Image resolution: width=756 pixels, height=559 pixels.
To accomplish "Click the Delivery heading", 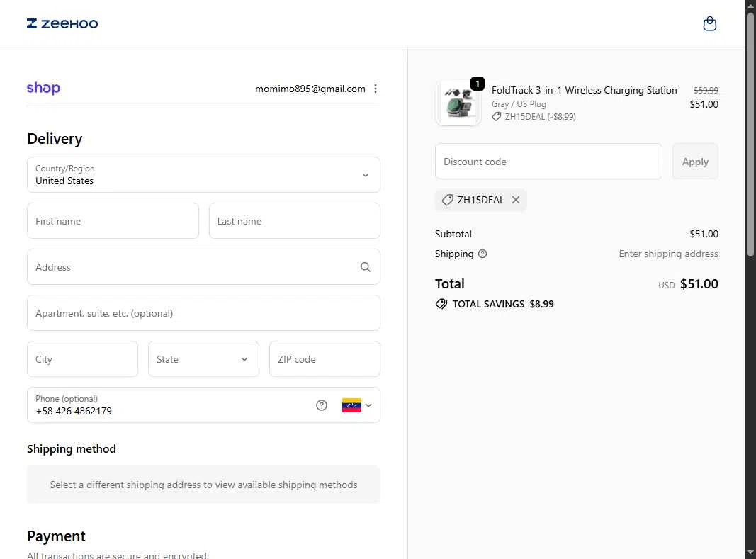I will [55, 139].
